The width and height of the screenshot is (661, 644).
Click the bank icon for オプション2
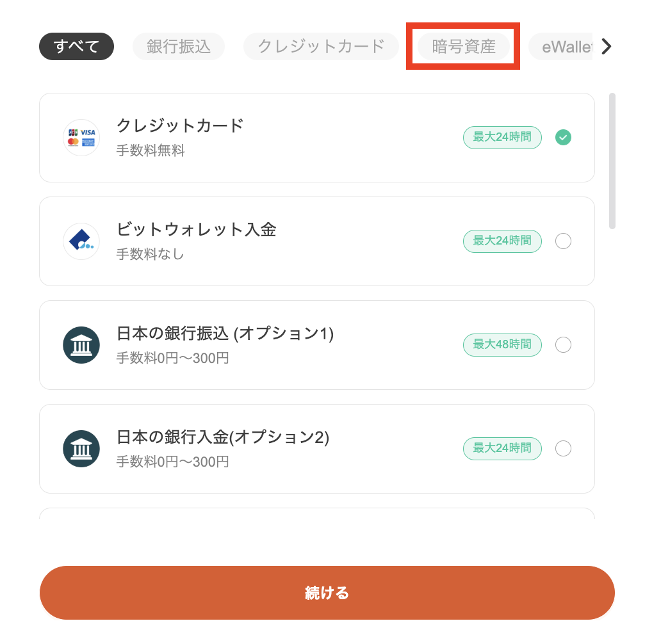[x=81, y=449]
